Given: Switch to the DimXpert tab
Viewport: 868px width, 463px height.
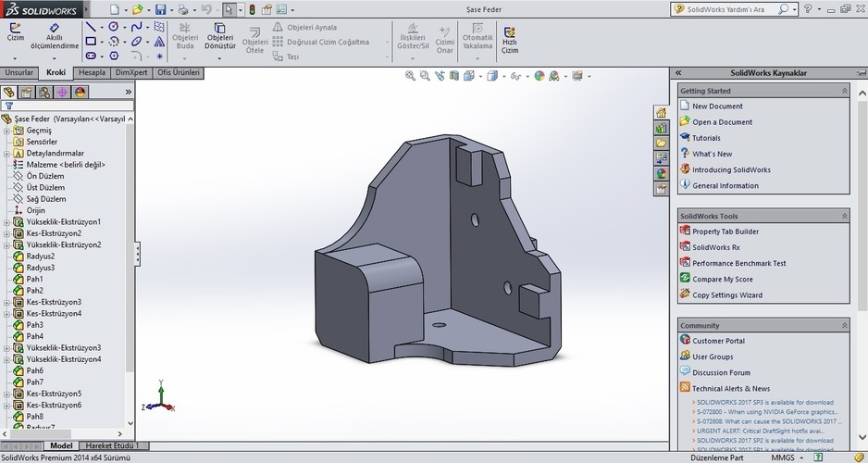Looking at the screenshot, I should click(131, 72).
